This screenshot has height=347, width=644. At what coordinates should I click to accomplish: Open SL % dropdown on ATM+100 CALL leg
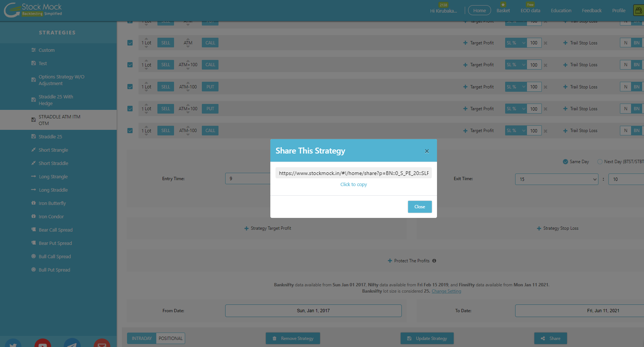[516, 65]
